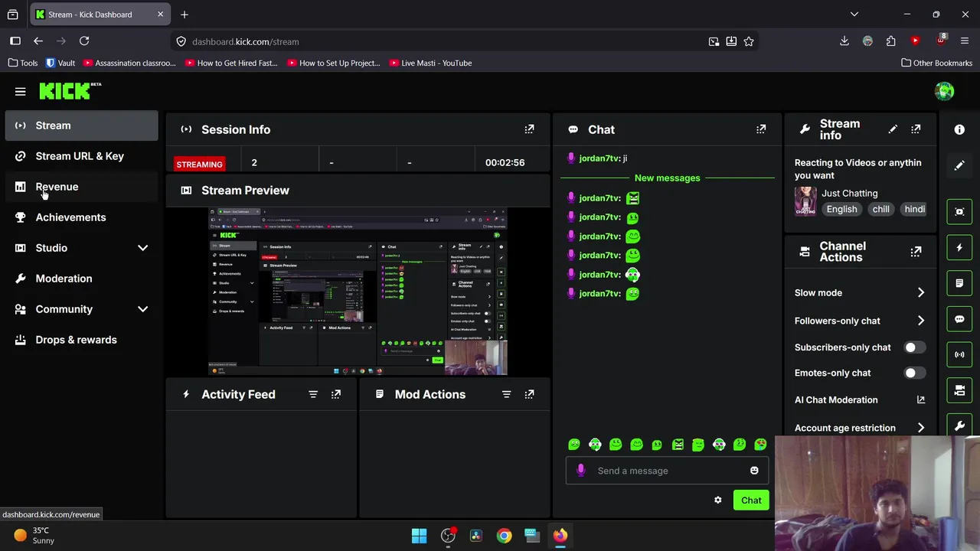Bookmark this page with the star icon
The width and height of the screenshot is (980, 551).
point(749,41)
